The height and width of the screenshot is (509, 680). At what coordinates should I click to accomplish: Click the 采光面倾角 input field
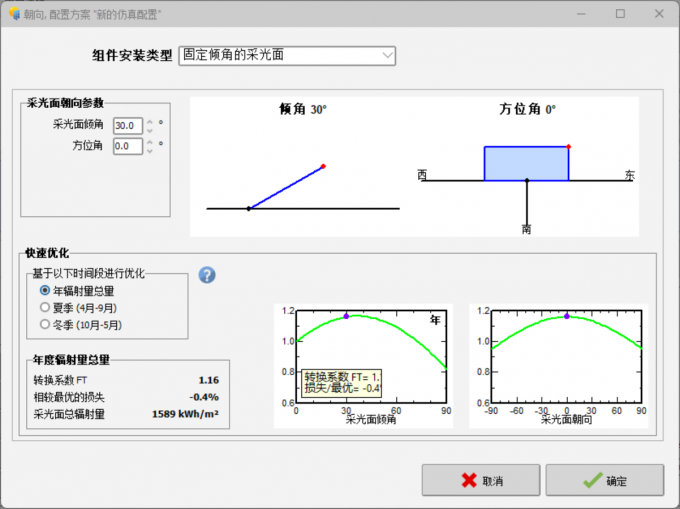pyautogui.click(x=128, y=126)
